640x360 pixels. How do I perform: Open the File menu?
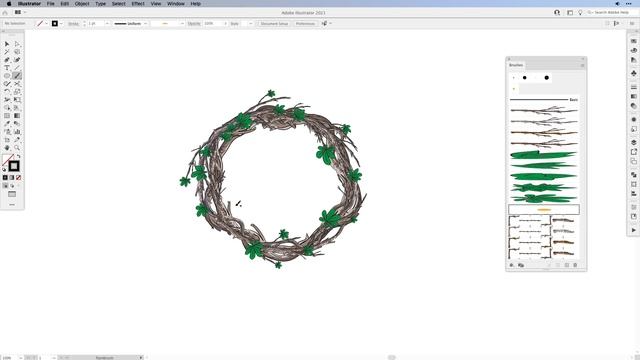point(51,4)
